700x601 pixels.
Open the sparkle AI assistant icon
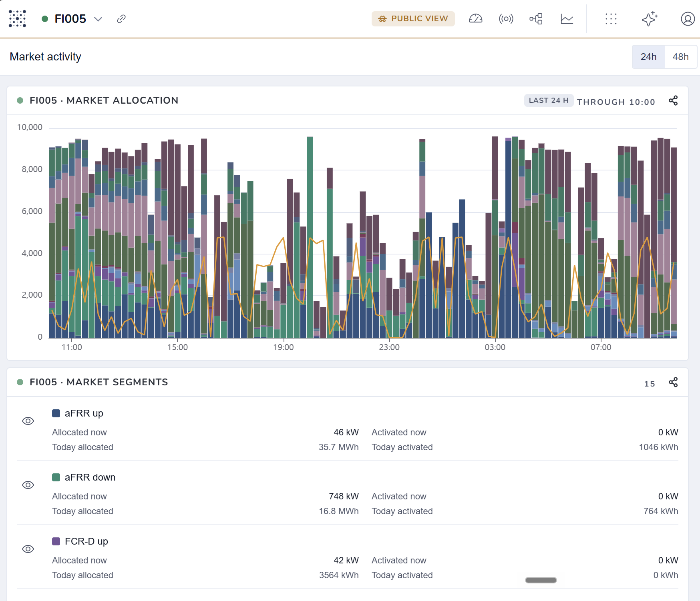(x=650, y=19)
